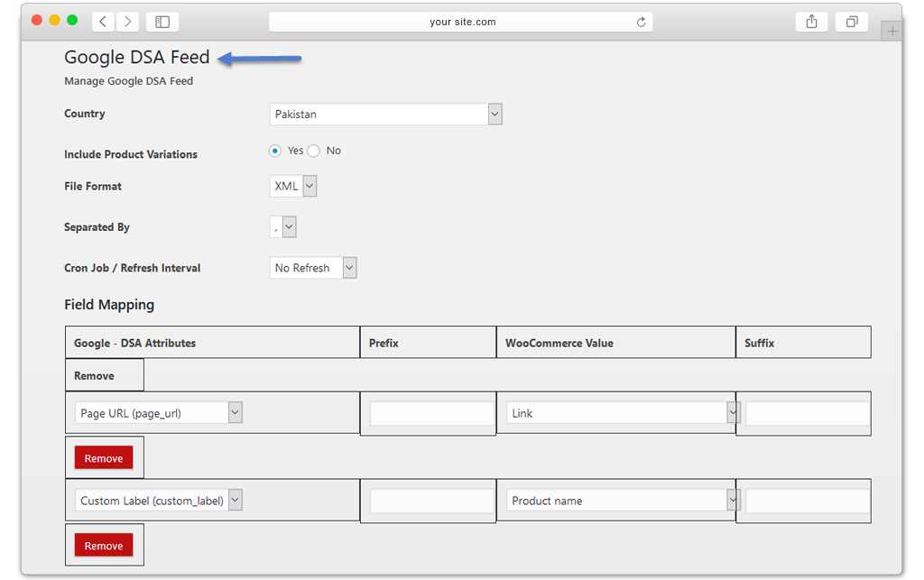The image size is (924, 580).
Task: Remove the Custom Label mapping row
Action: click(x=104, y=545)
